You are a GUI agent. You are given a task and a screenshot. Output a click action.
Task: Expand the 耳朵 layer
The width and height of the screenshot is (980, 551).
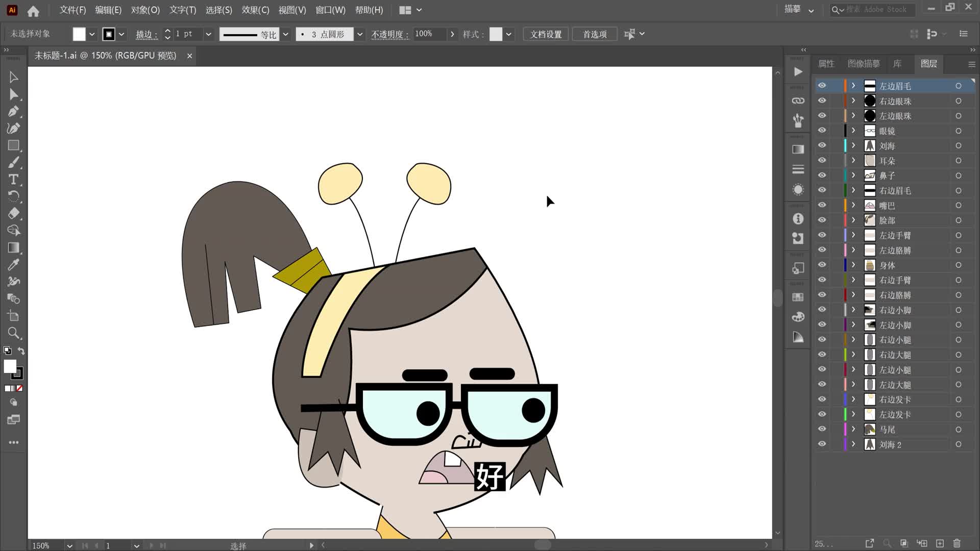(853, 160)
